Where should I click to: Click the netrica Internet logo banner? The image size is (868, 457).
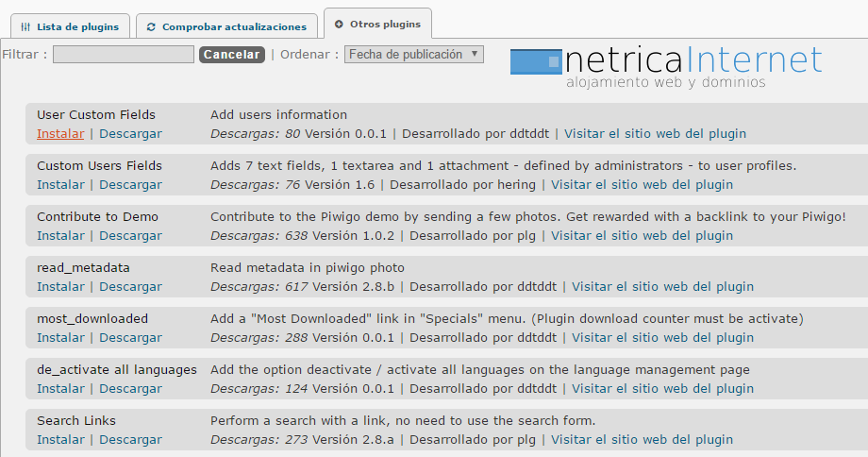tap(666, 65)
